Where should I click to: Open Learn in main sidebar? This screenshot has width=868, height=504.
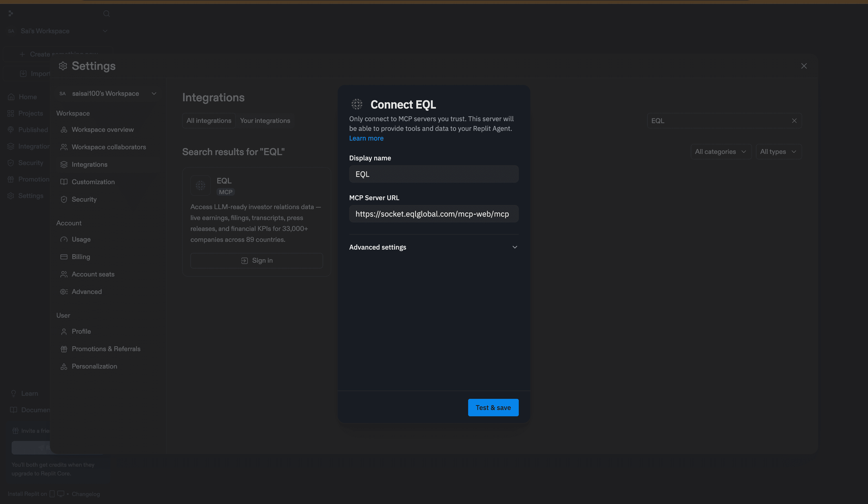(x=30, y=393)
